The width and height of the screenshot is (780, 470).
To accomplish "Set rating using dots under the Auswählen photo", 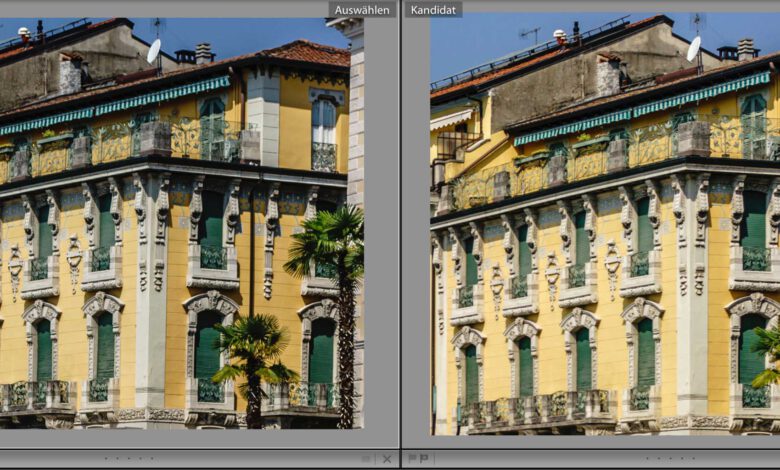I will 129,459.
